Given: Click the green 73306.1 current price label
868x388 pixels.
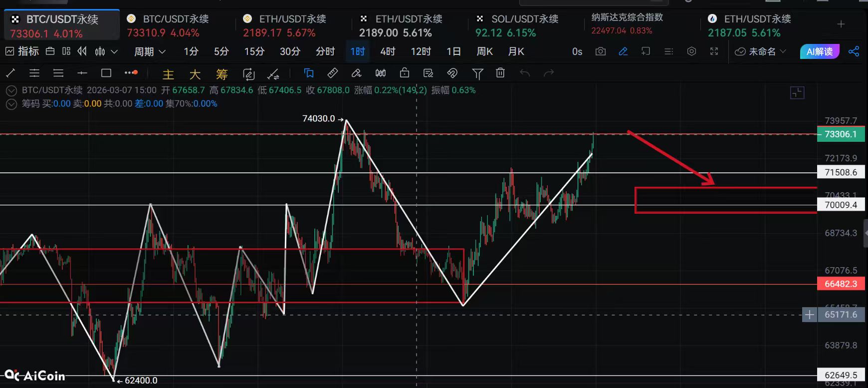Looking at the screenshot, I should point(841,134).
